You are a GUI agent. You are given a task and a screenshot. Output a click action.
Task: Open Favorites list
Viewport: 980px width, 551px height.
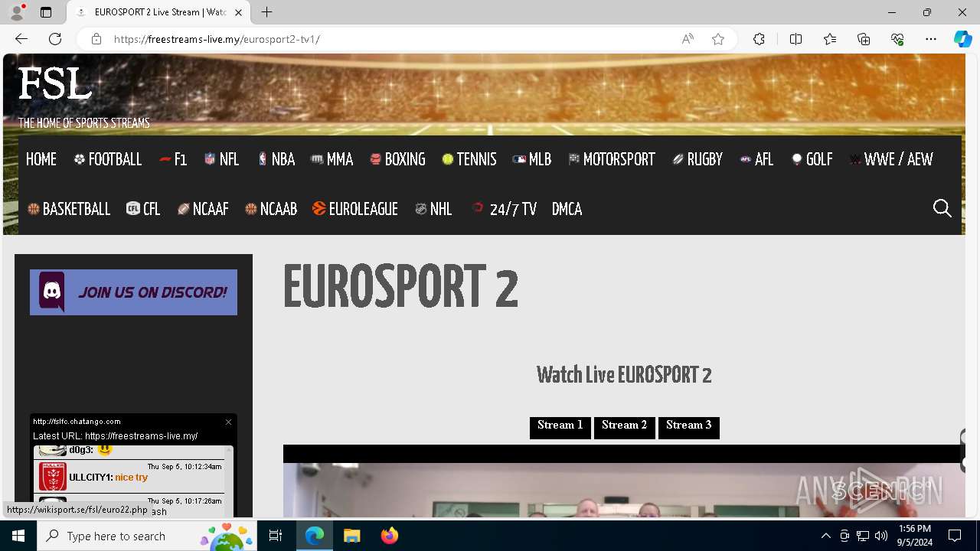[x=830, y=39]
